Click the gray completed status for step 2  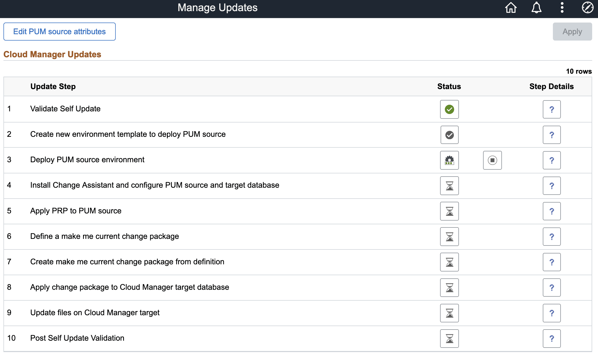(x=449, y=135)
